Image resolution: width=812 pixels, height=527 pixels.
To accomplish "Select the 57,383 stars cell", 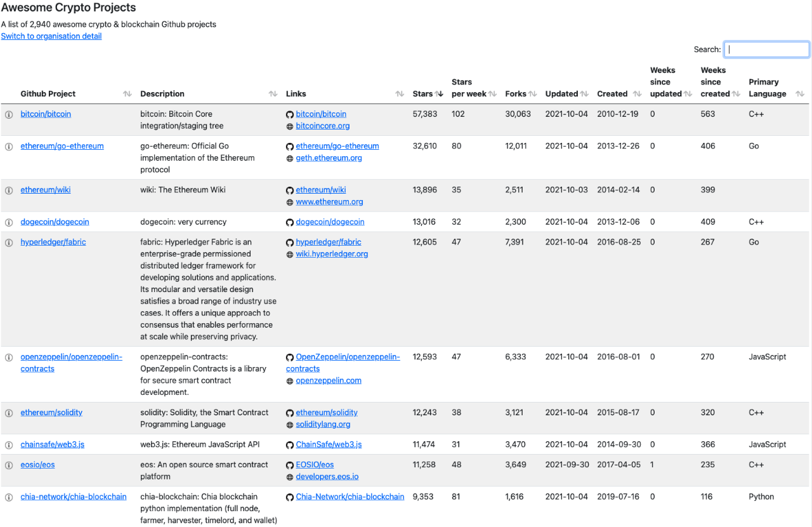I will 425,114.
